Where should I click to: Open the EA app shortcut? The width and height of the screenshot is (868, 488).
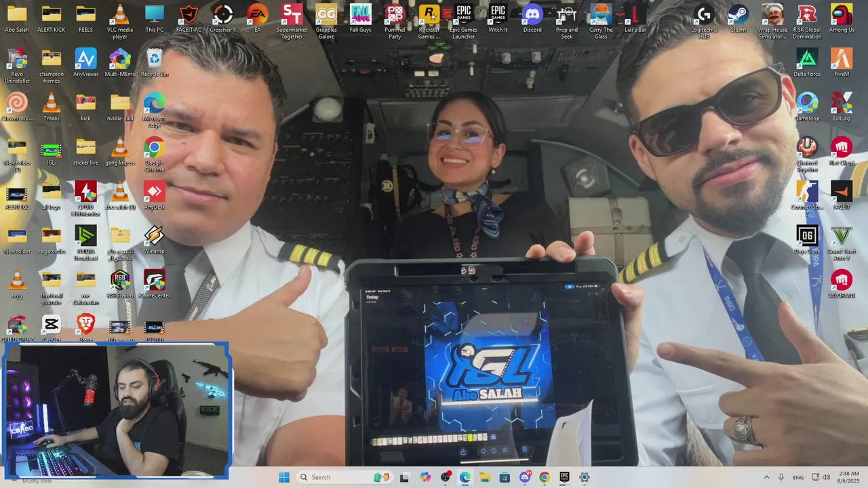pyautogui.click(x=258, y=19)
